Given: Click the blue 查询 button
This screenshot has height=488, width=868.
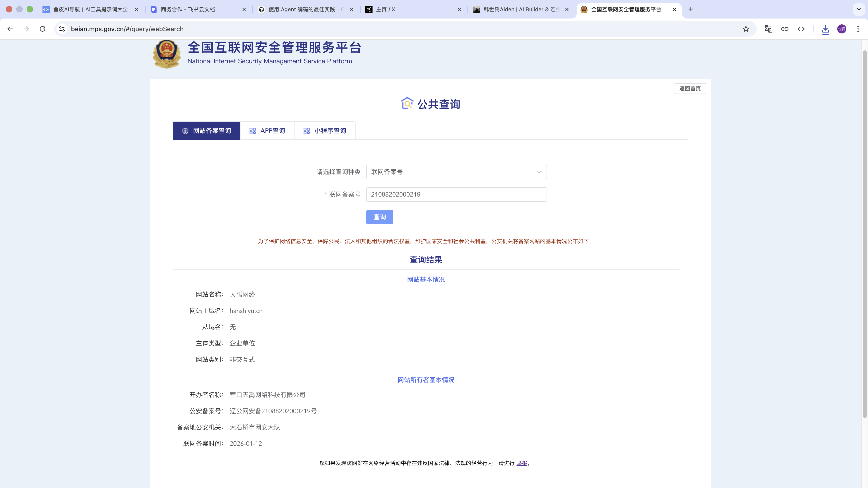Looking at the screenshot, I should (380, 217).
